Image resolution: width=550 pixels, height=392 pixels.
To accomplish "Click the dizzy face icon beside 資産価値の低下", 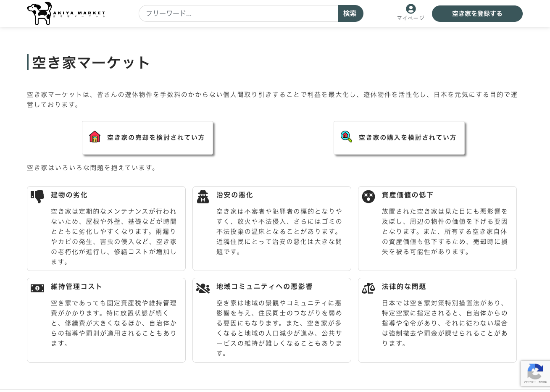I will (x=368, y=197).
